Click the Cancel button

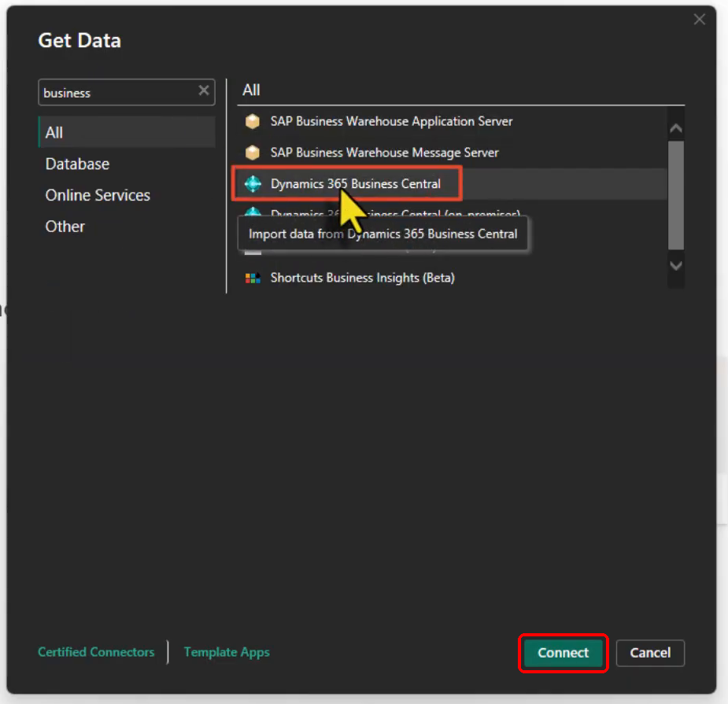click(650, 653)
